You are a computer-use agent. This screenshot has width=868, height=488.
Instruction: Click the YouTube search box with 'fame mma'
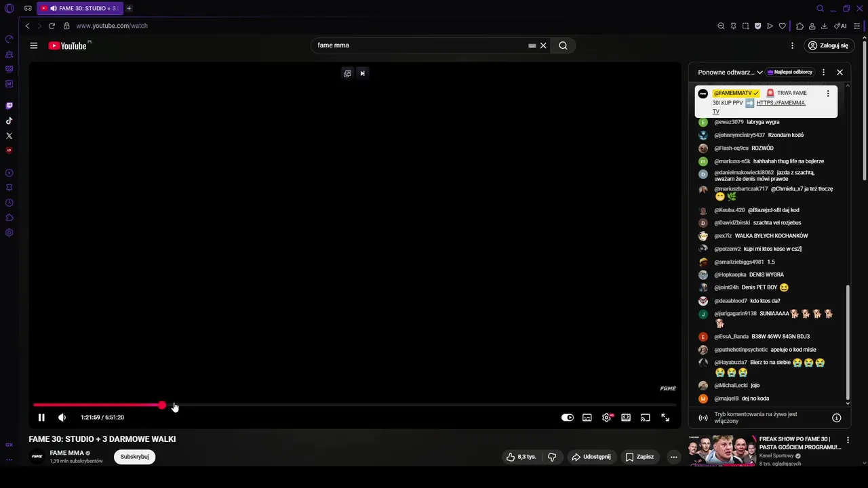(x=420, y=45)
